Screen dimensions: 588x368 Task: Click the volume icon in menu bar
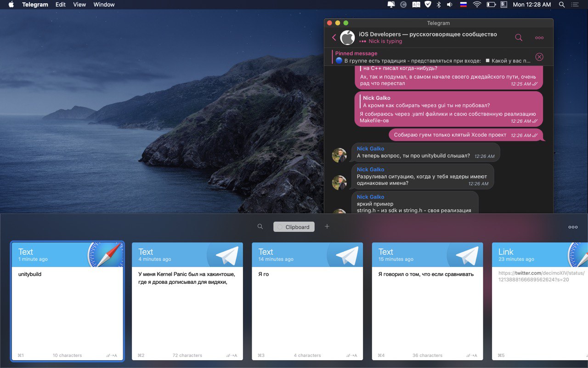point(450,5)
